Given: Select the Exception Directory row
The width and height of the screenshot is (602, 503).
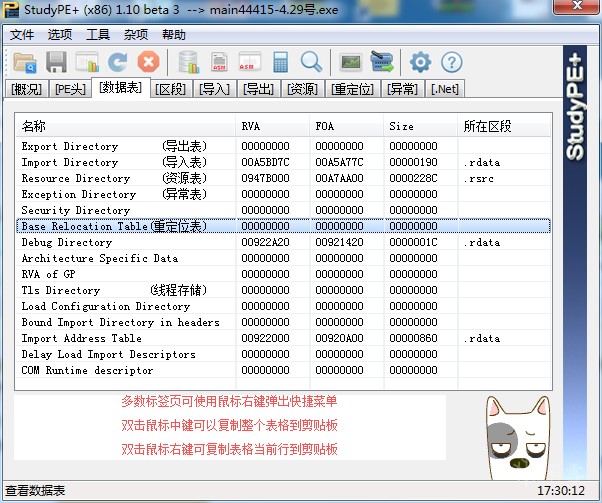Looking at the screenshot, I should click(283, 194).
